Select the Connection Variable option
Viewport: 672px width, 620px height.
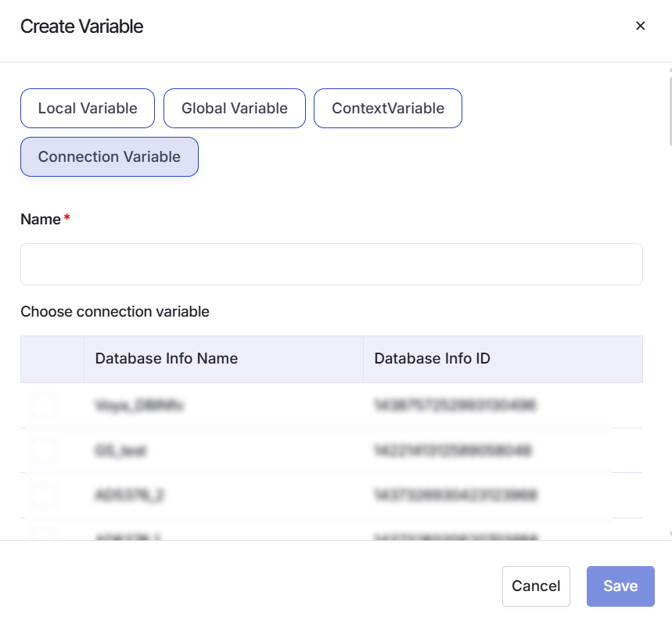coord(110,156)
